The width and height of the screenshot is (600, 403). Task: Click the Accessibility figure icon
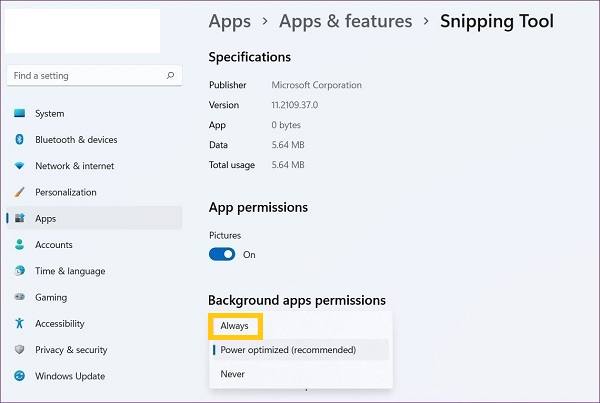point(20,323)
